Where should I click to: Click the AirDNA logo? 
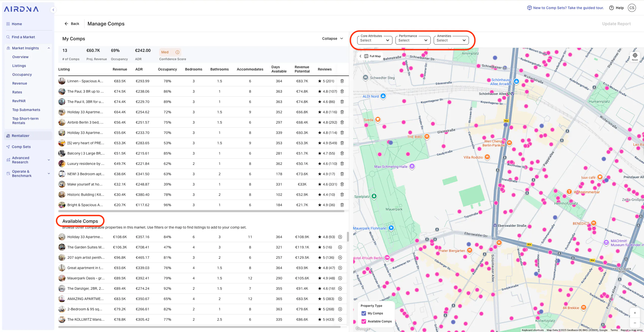click(21, 9)
